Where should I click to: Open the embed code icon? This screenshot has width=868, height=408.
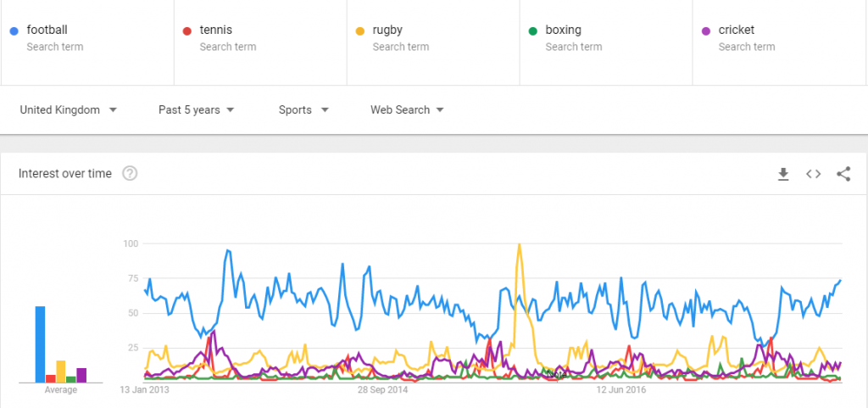coord(813,174)
